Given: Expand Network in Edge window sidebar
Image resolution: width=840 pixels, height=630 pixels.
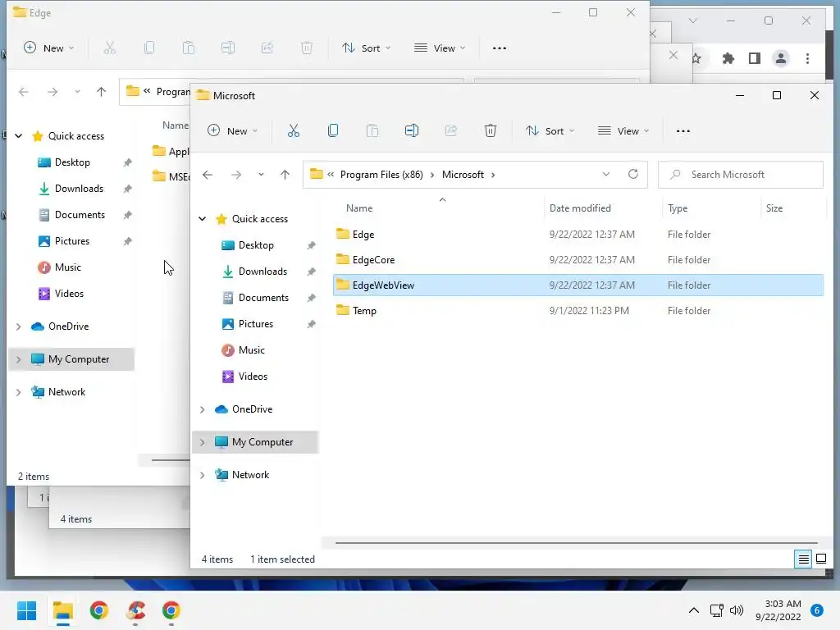Looking at the screenshot, I should (18, 392).
